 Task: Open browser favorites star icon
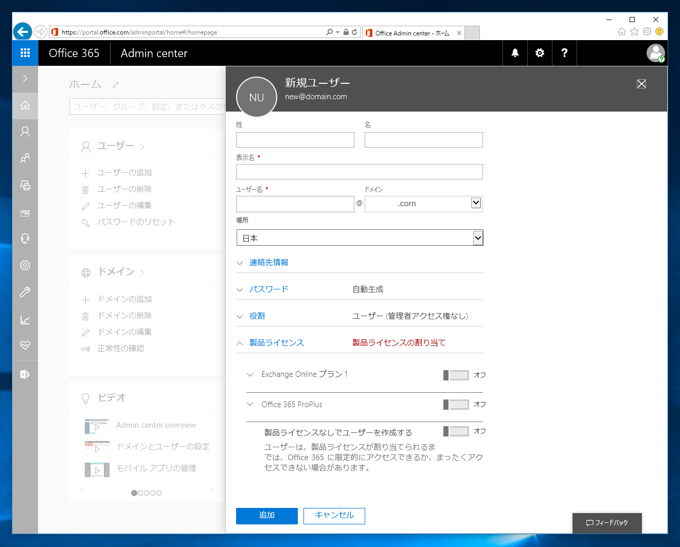coord(634,32)
